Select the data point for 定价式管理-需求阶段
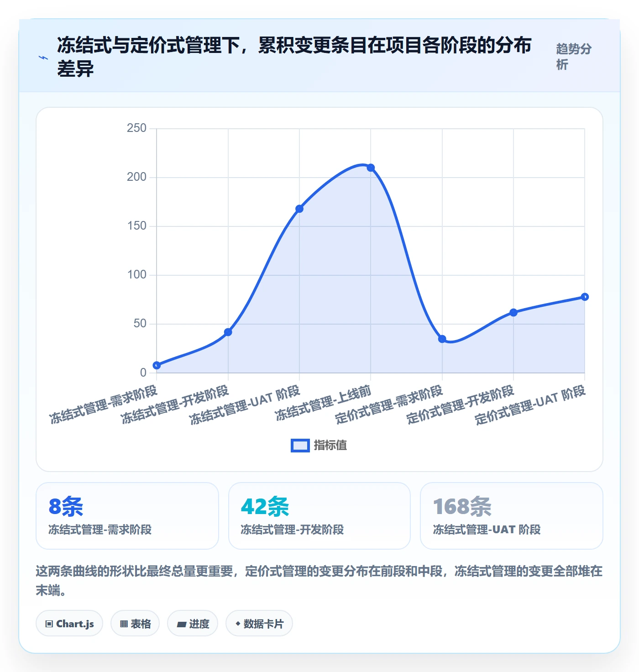Viewport: 639px width, 672px height. (442, 339)
